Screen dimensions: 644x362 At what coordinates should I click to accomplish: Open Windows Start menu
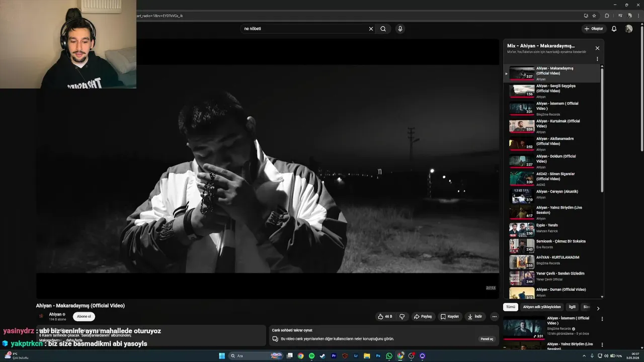222,356
